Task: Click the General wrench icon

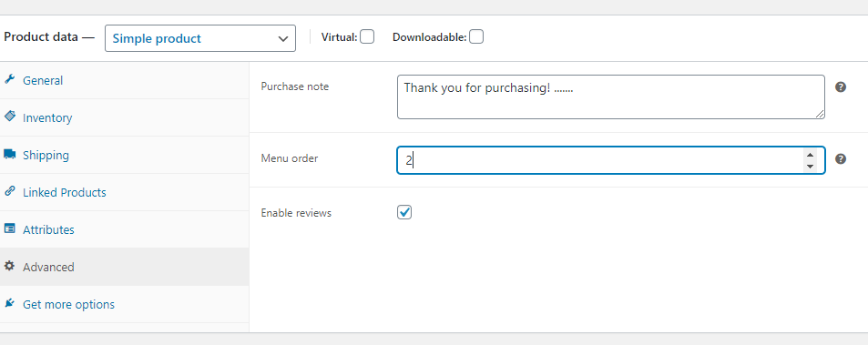Action: [x=9, y=79]
